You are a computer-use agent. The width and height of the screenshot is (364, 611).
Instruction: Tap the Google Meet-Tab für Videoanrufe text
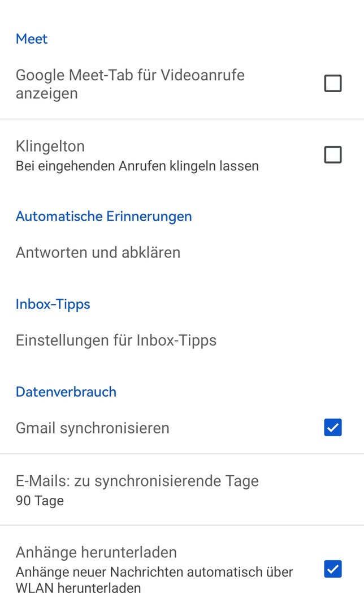coord(130,84)
